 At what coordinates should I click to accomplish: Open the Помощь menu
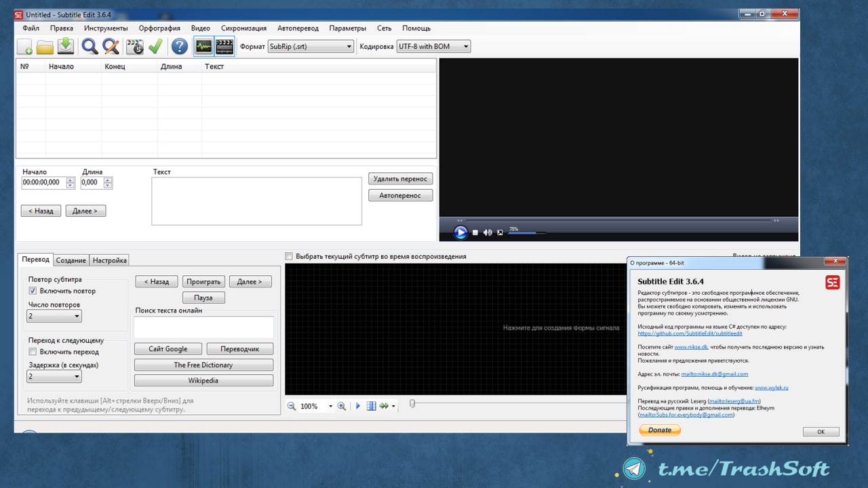point(416,28)
